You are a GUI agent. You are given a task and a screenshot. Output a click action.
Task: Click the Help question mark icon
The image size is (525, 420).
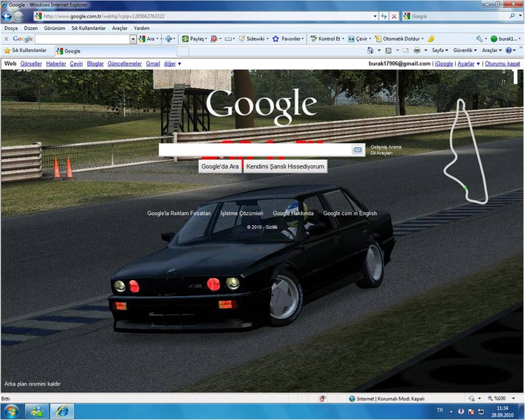(x=509, y=50)
